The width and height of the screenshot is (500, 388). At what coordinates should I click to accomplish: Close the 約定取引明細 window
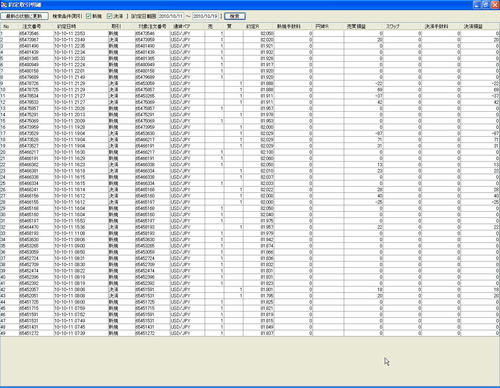coord(494,5)
